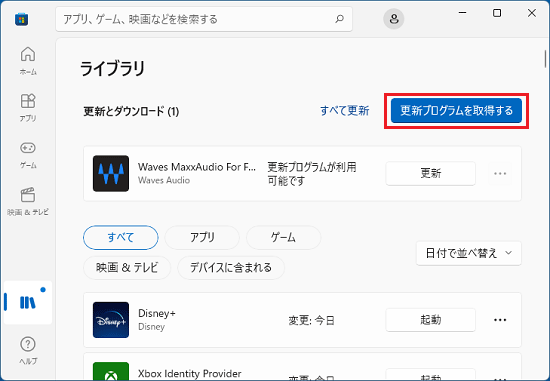This screenshot has width=550, height=381.
Task: Click the 変更: 今日 text for Disney+
Action: (x=311, y=321)
